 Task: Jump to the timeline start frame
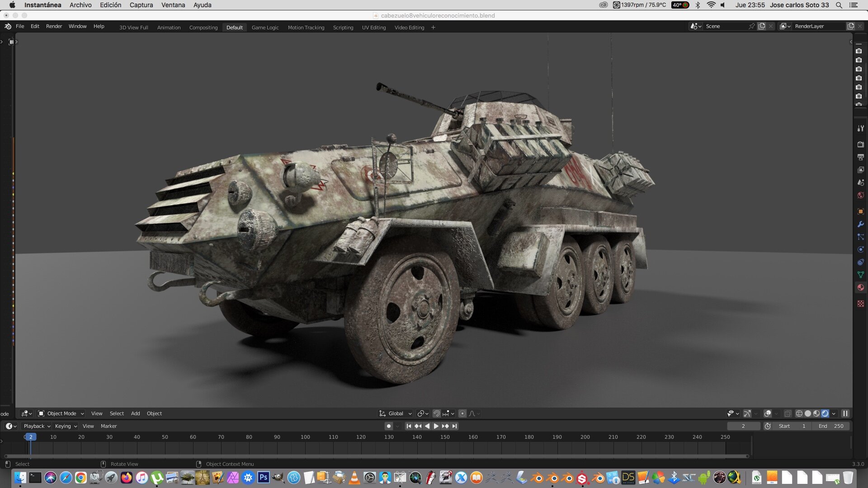click(x=409, y=426)
